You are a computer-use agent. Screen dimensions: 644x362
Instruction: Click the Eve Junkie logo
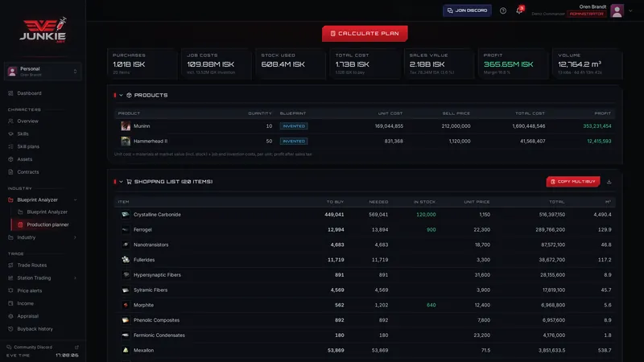tap(43, 30)
